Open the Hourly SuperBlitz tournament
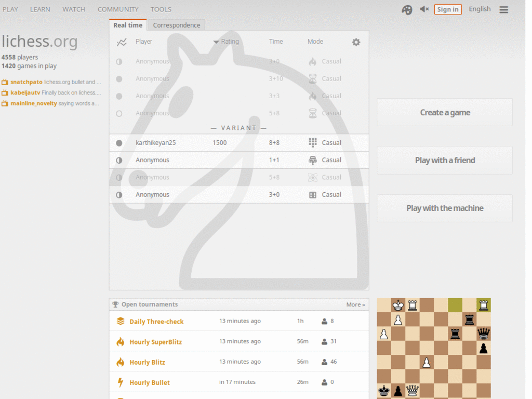The width and height of the screenshot is (532, 399). pyautogui.click(x=156, y=342)
